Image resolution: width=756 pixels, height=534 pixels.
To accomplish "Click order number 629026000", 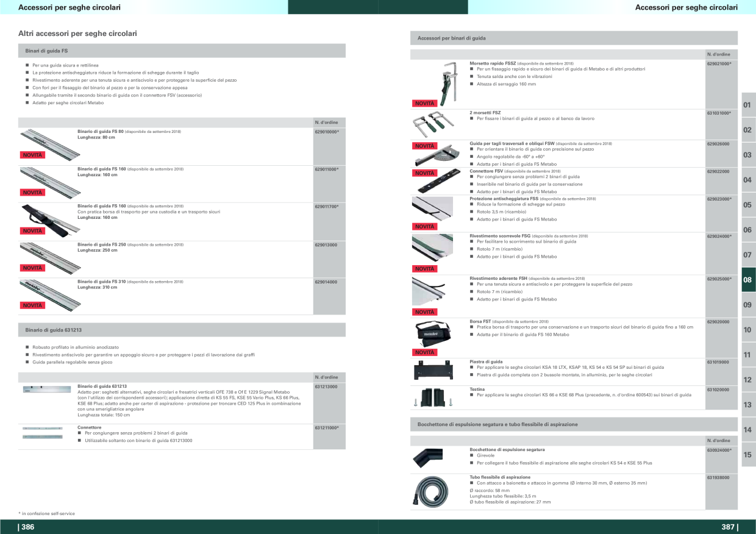I will pyautogui.click(x=718, y=144).
